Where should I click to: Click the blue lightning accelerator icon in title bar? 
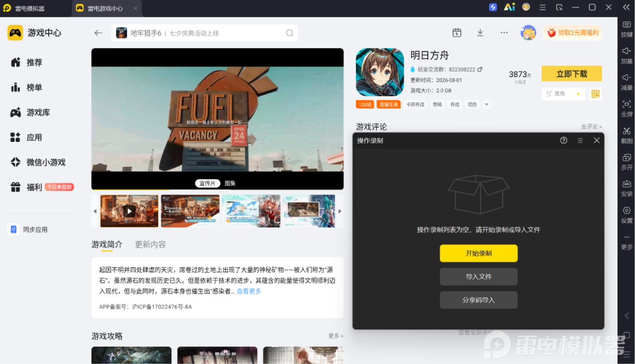[x=493, y=7]
